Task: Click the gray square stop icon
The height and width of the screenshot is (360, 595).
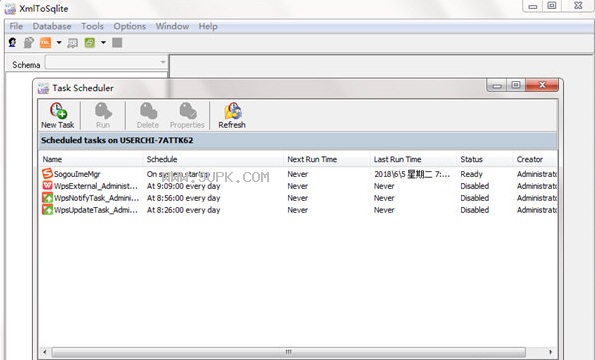Action: pyautogui.click(x=117, y=42)
